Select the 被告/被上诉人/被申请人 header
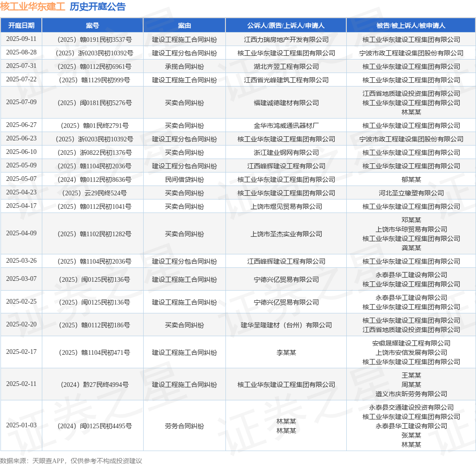Viewport: 476px width, 465px height. tap(411, 26)
